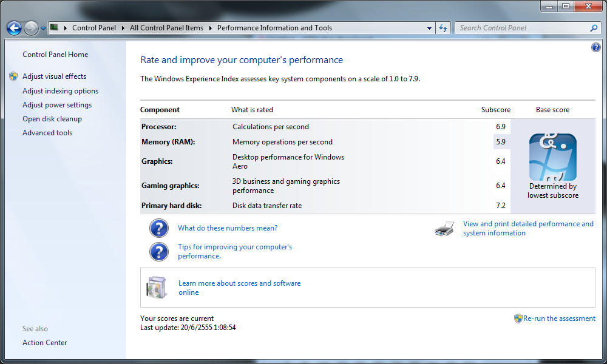Open Advanced tools
Screen dimensions: 607x364
tap(47, 133)
